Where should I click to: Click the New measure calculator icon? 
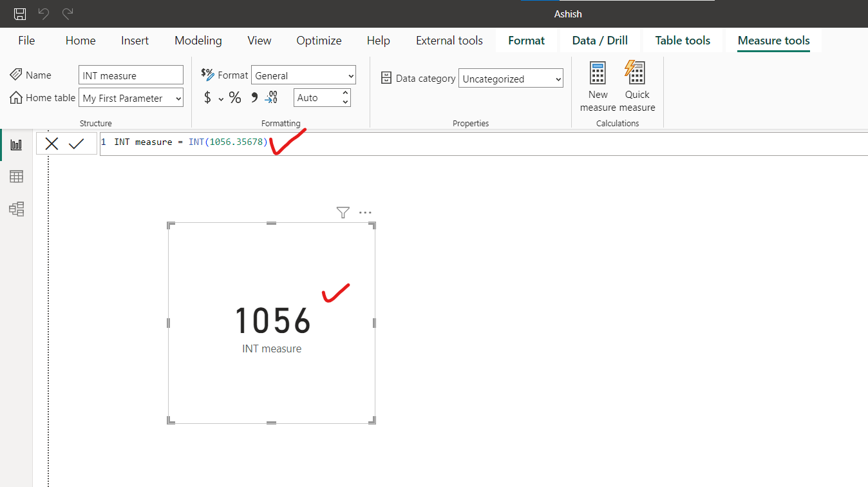[598, 73]
